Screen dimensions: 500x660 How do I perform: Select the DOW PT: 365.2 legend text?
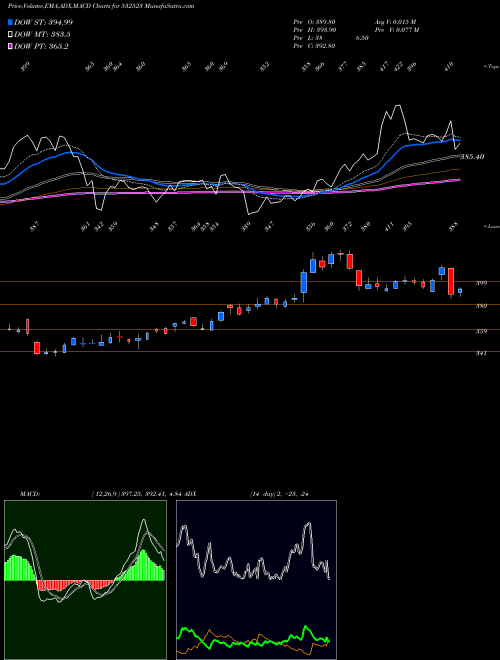point(41,47)
